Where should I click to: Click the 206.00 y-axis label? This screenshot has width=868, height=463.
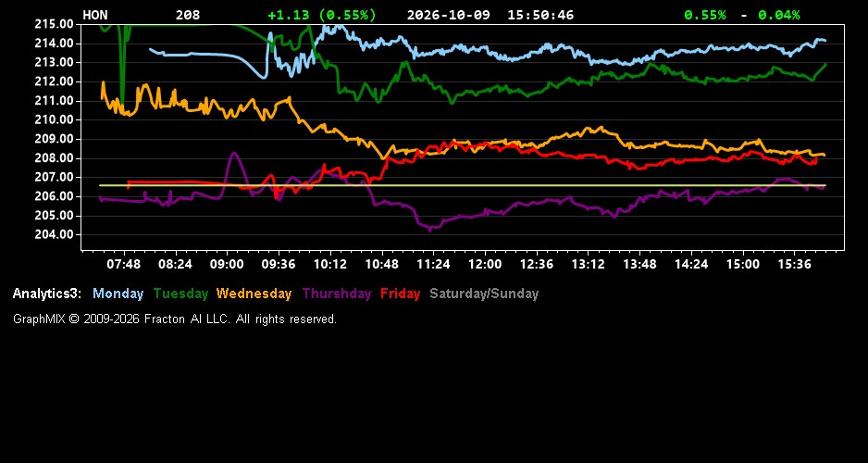tap(55, 196)
